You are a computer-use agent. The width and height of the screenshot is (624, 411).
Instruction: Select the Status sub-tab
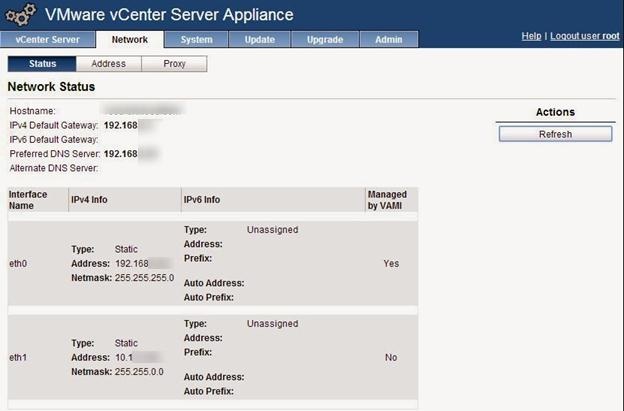42,64
